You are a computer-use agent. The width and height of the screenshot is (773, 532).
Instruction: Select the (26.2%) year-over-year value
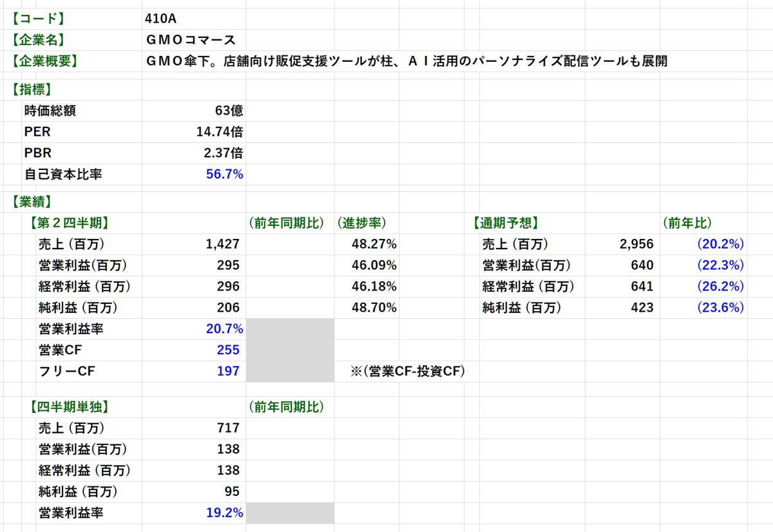pyautogui.click(x=721, y=287)
